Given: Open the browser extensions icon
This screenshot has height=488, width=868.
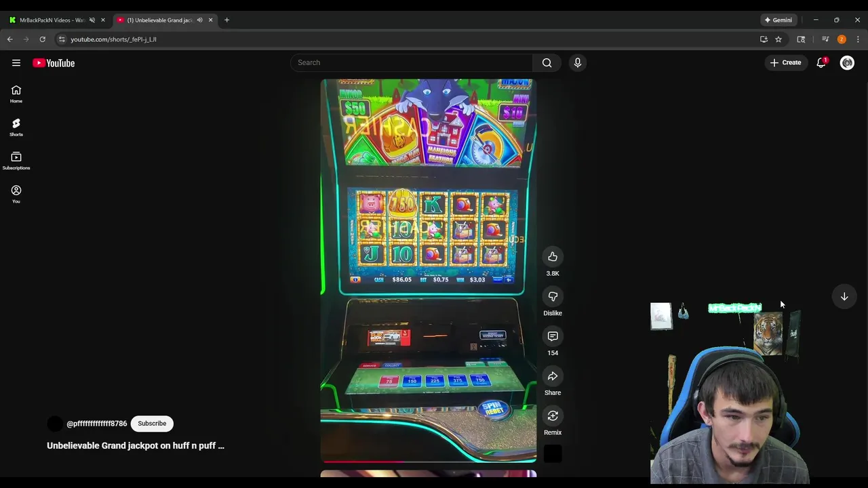Looking at the screenshot, I should point(801,39).
